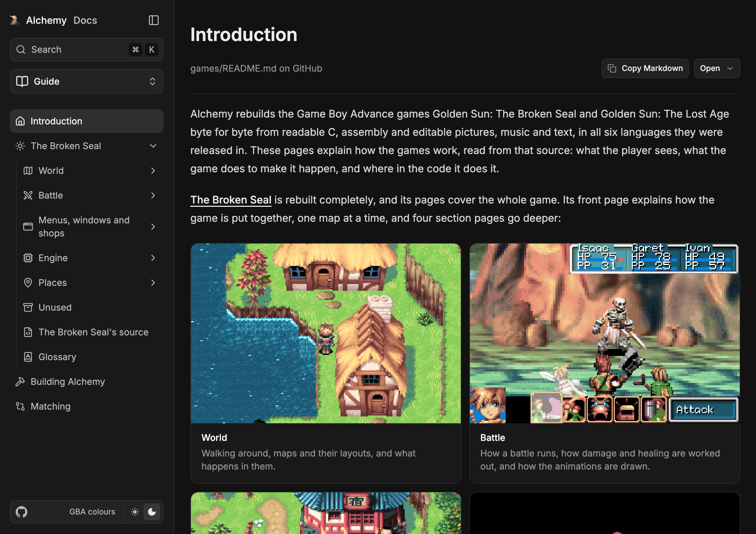Image resolution: width=756 pixels, height=534 pixels.
Task: Click the Glossary book icon
Action: tap(28, 357)
